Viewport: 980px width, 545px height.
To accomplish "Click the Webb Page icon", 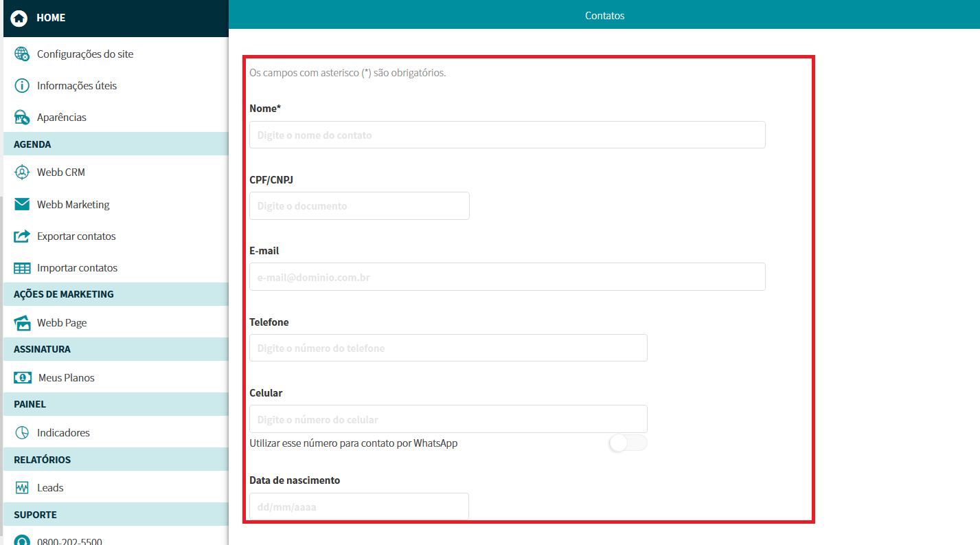I will tap(22, 323).
